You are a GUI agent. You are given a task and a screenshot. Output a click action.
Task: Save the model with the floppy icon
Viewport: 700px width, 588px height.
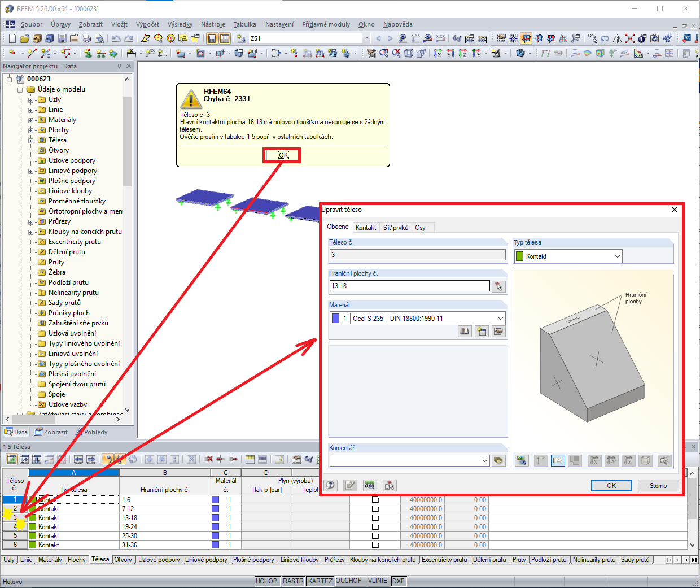pos(62,38)
